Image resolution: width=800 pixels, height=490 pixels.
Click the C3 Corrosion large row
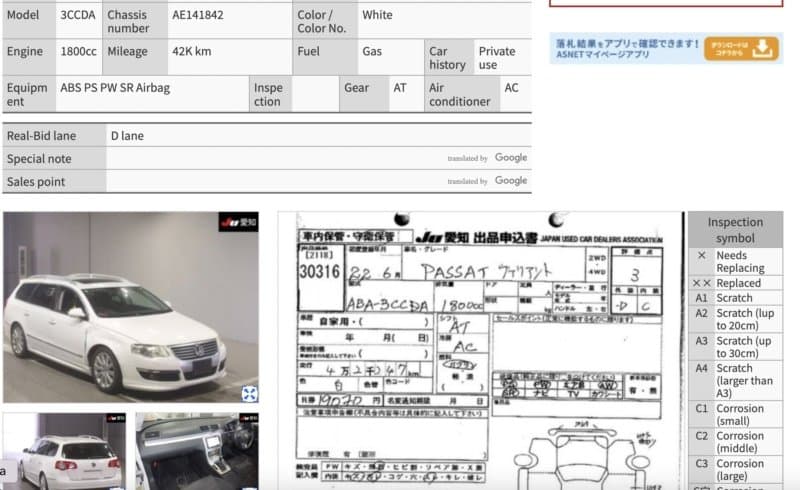tap(735, 470)
